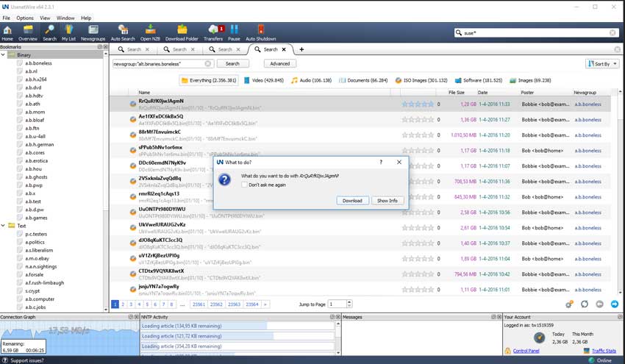Click the gear icon below the results list
Screen dimensions: 625x364
(x=569, y=304)
